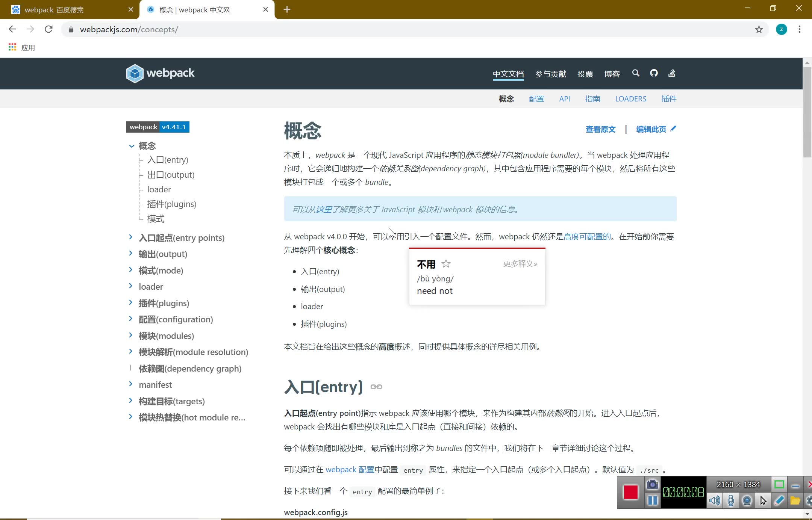
Task: Open a new browser tab
Action: [x=287, y=9]
